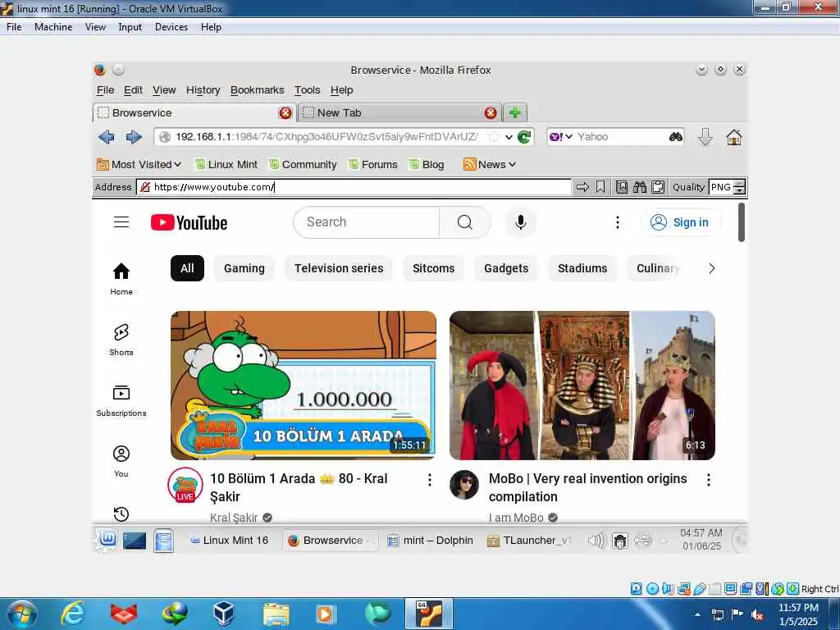Expand News bookmarks dropdown
The image size is (840, 630).
pyautogui.click(x=490, y=164)
